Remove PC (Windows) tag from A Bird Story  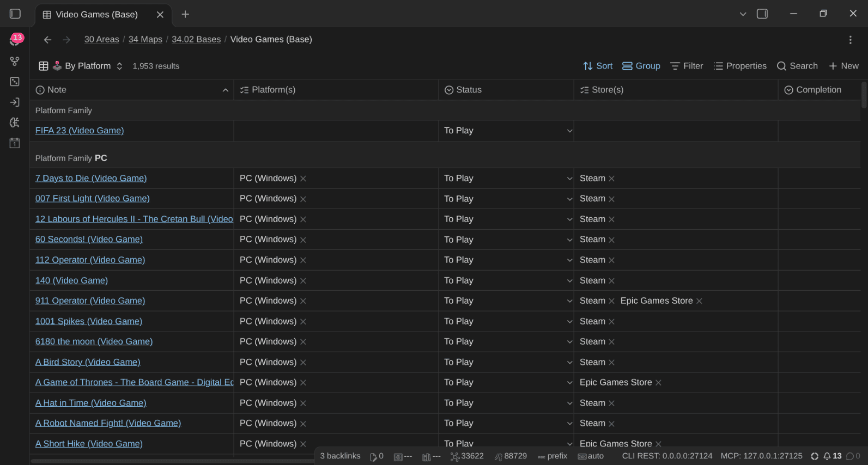(x=303, y=363)
